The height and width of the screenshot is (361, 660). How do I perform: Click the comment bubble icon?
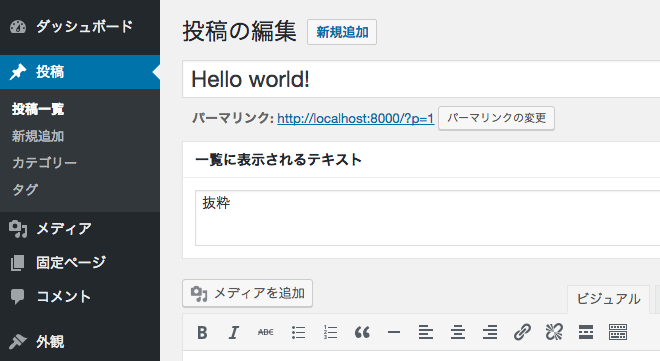[18, 297]
